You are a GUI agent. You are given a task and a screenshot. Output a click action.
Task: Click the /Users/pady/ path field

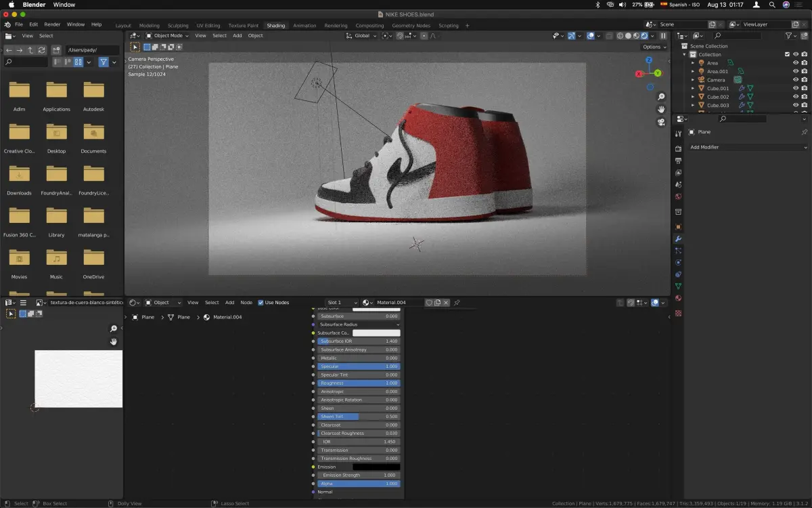(92, 50)
